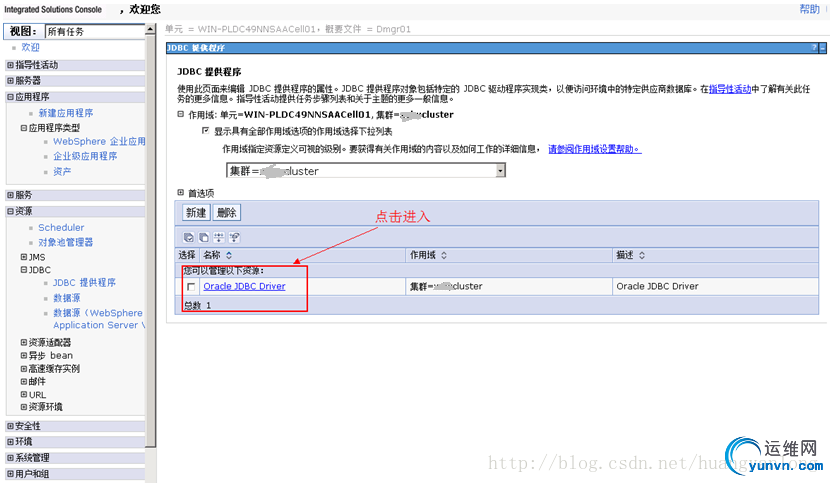Collapse the 作用域 section expander
The height and width of the screenshot is (483, 830).
[x=181, y=114]
